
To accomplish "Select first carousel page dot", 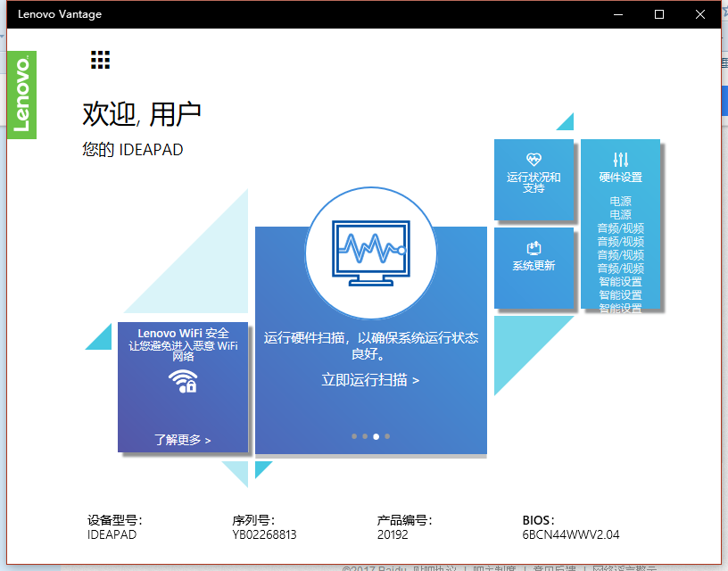I will pos(354,436).
